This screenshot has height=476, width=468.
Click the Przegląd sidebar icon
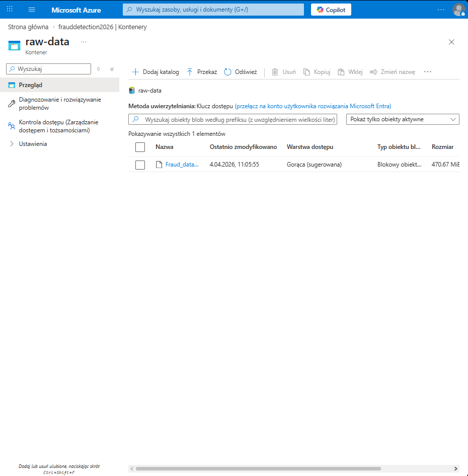pos(12,85)
